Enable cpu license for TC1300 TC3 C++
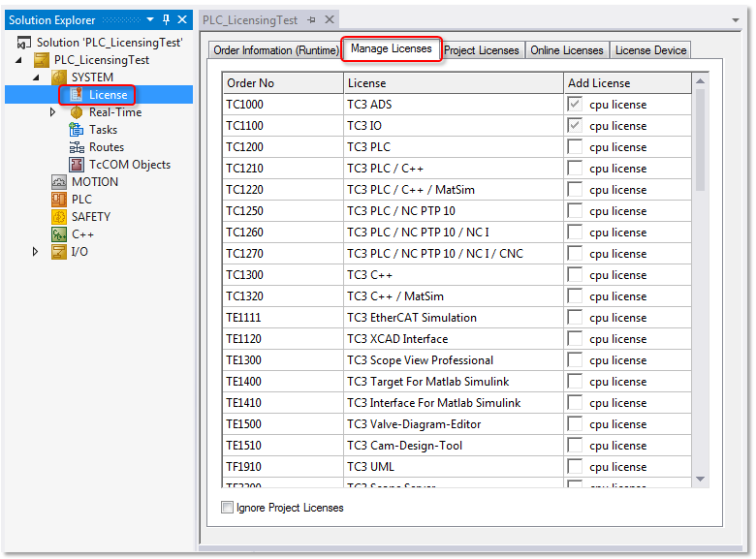The height and width of the screenshot is (559, 756). click(x=575, y=275)
